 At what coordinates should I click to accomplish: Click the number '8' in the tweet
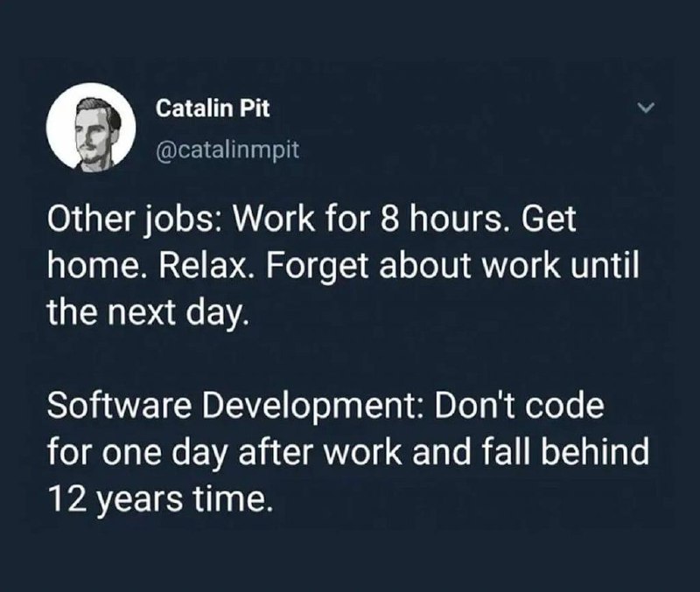click(389, 220)
